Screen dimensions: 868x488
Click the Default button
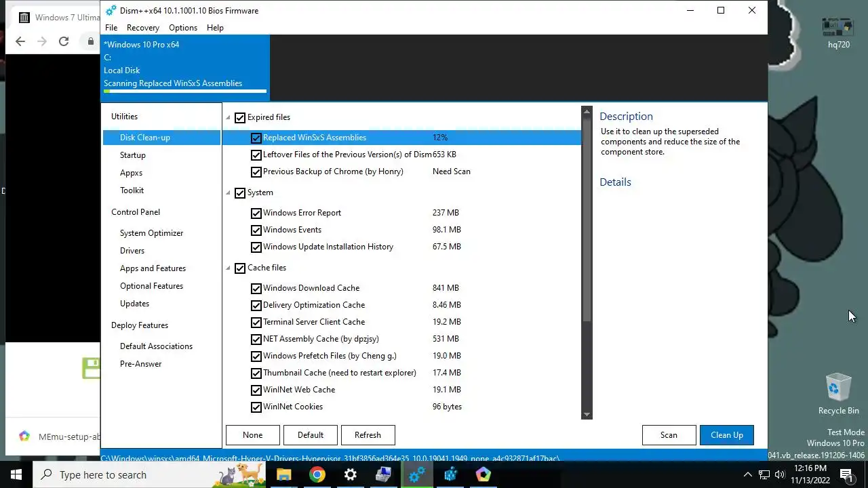click(310, 435)
